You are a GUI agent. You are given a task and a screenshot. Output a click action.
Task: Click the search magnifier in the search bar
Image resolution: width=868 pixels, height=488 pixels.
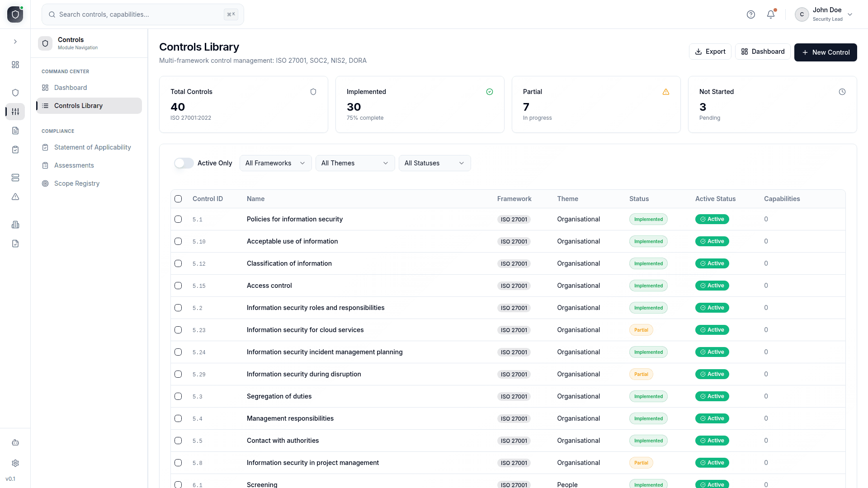point(52,14)
